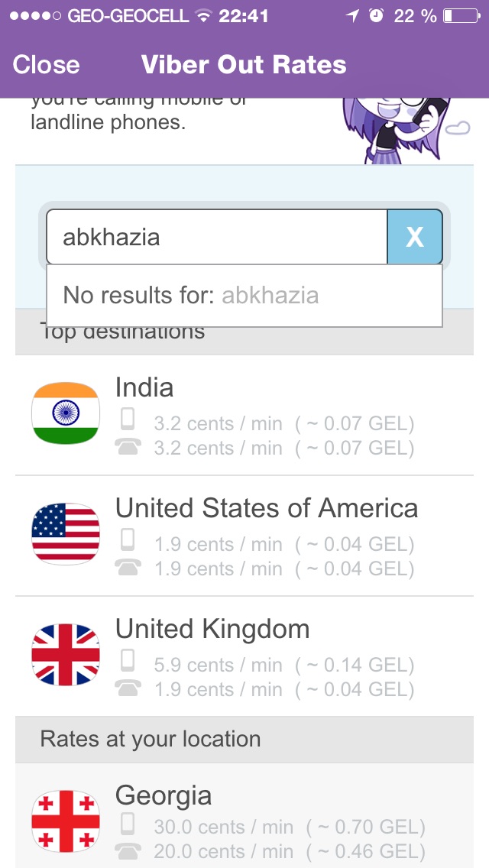Open Georgia calling rates

click(164, 796)
